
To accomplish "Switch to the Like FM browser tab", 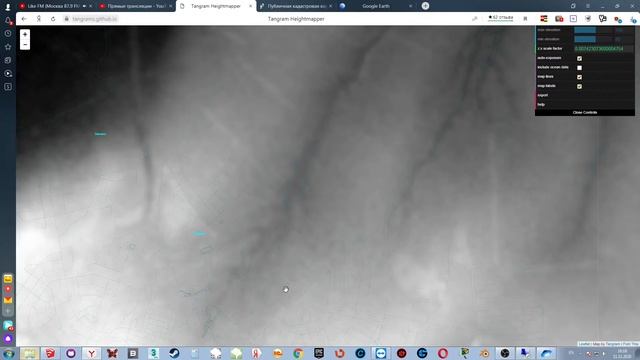I will coord(53,6).
